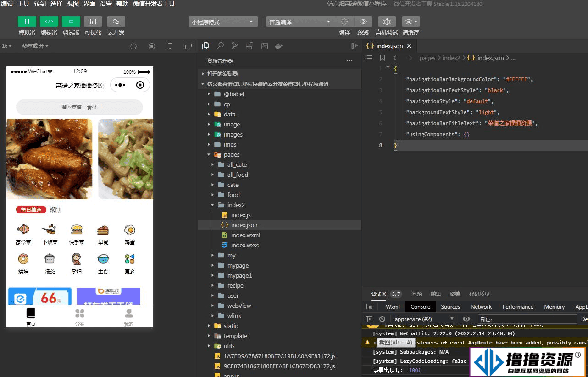Select the extensions blocks icon
588x377 pixels.
click(250, 46)
